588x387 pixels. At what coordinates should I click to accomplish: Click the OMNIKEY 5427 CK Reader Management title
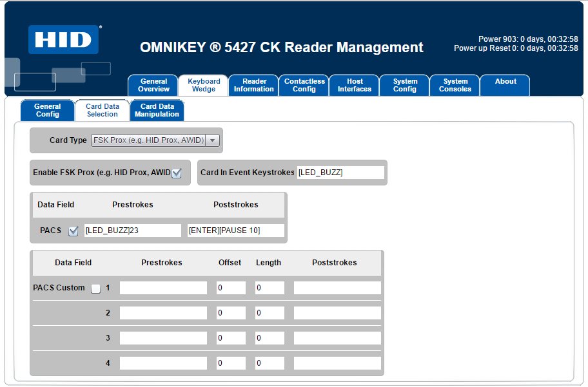coord(282,48)
